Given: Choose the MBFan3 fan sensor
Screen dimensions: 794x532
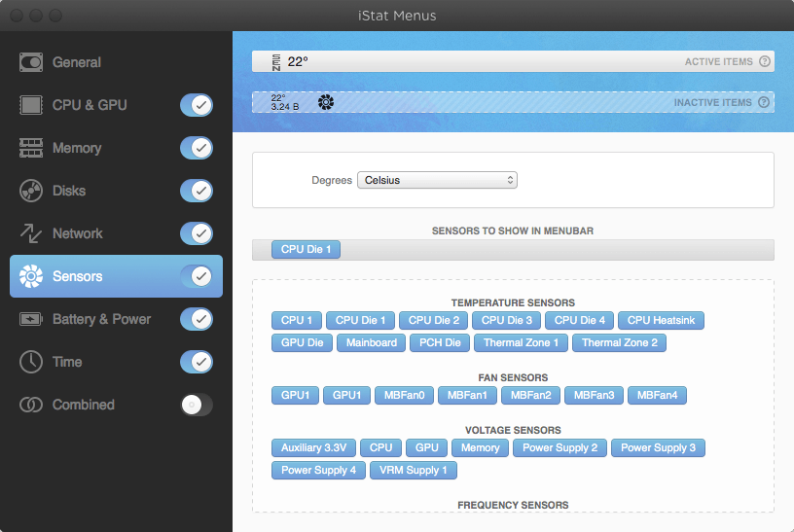Looking at the screenshot, I should point(594,395).
